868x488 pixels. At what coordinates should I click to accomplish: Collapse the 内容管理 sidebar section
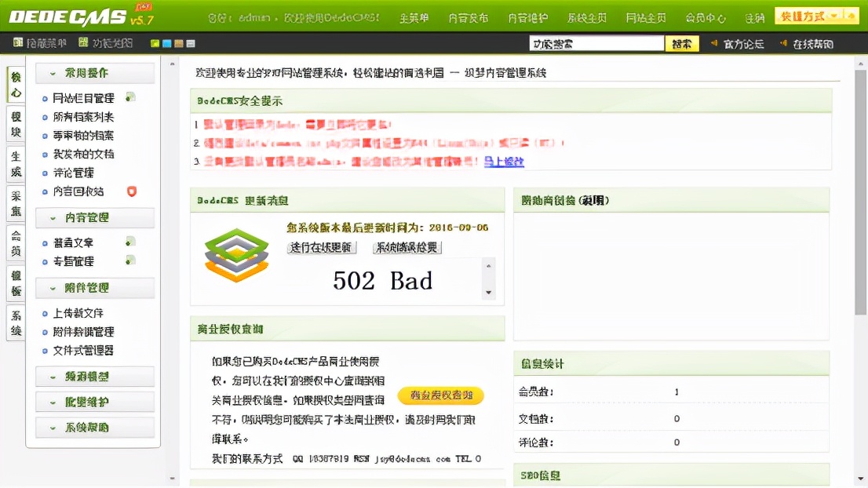(x=95, y=218)
